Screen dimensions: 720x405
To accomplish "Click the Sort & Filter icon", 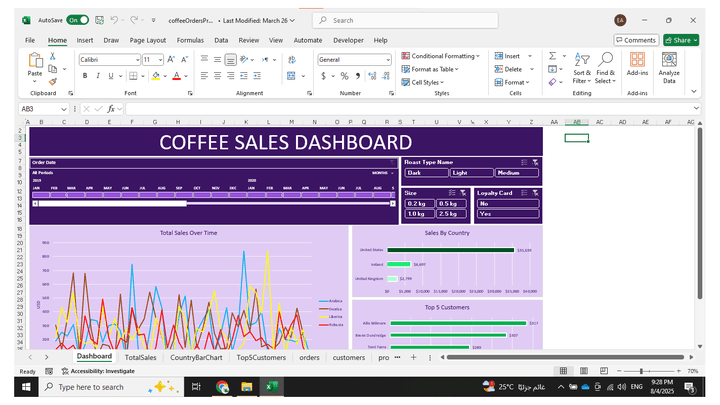I will (581, 66).
